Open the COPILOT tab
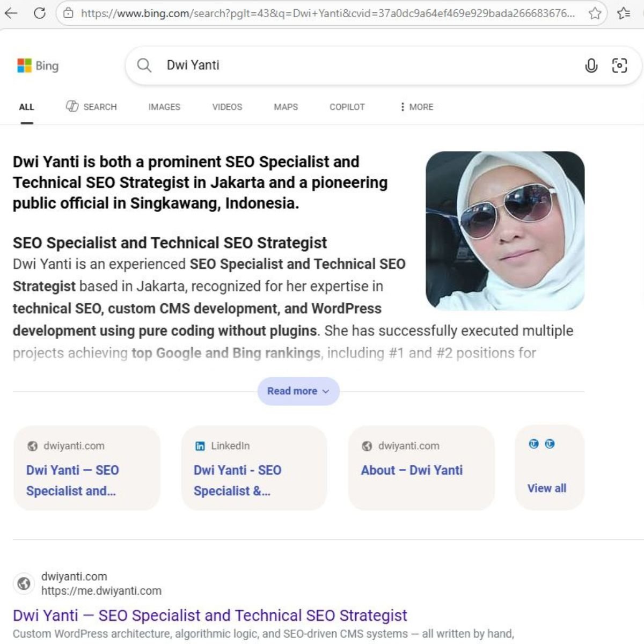The height and width of the screenshot is (644, 644). point(347,107)
